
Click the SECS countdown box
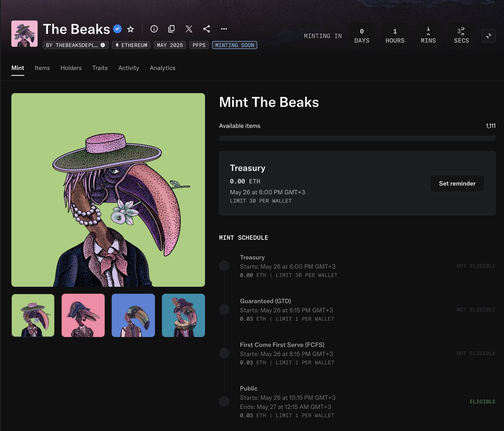[x=462, y=36]
